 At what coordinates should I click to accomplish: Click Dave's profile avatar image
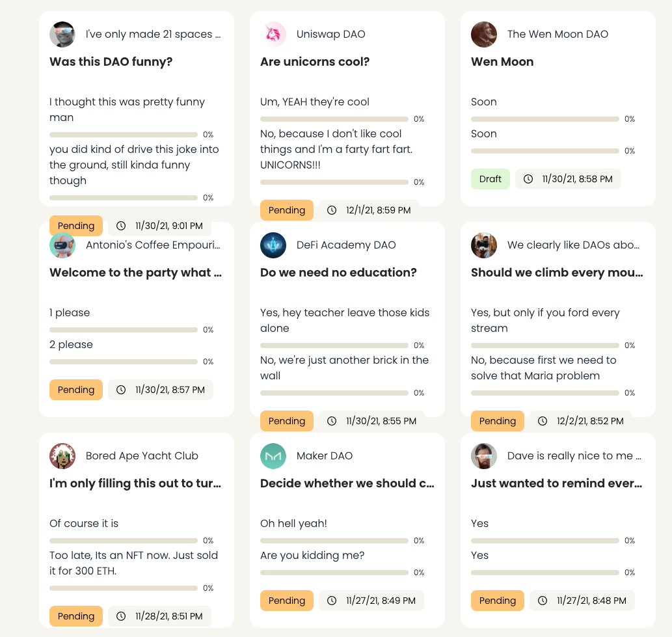pyautogui.click(x=484, y=455)
